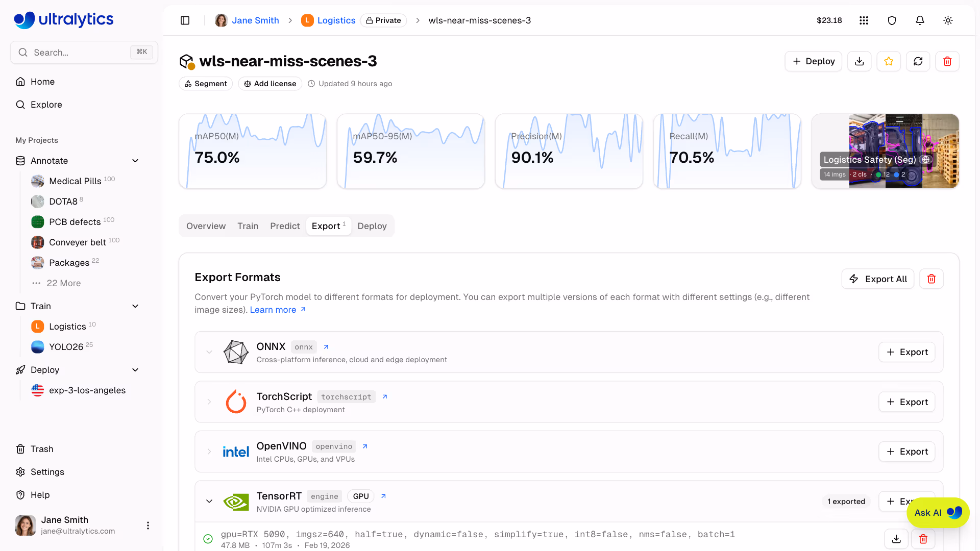The height and width of the screenshot is (551, 980).
Task: Delete the TensorRT RTX 5090 export
Action: click(923, 539)
